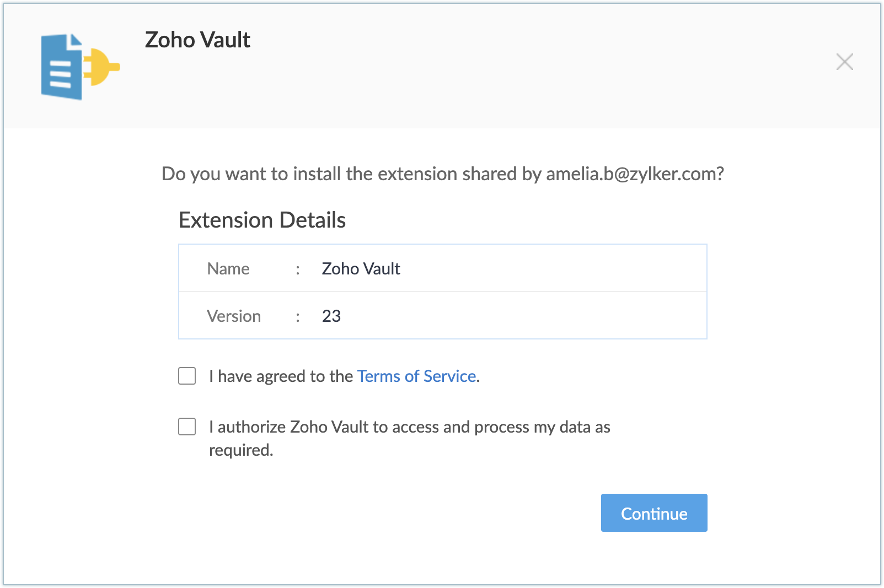Select the Name field label
This screenshot has height=588, width=884.
click(x=228, y=268)
